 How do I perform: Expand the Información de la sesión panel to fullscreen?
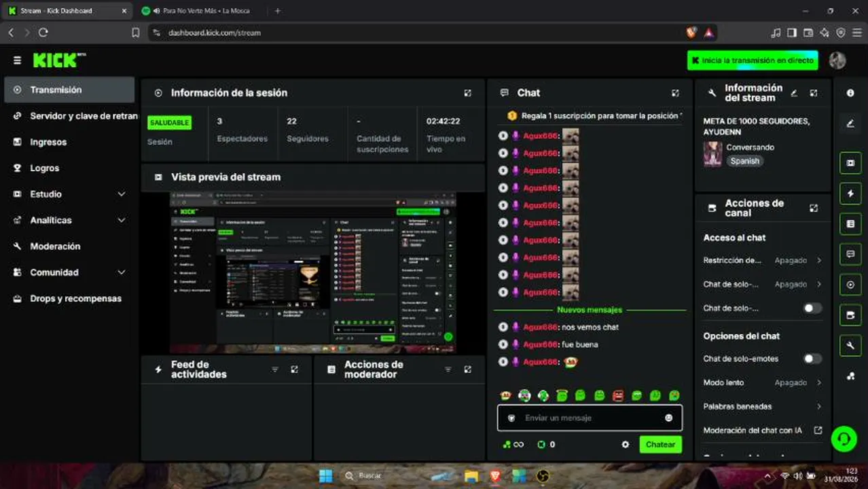[x=467, y=93]
